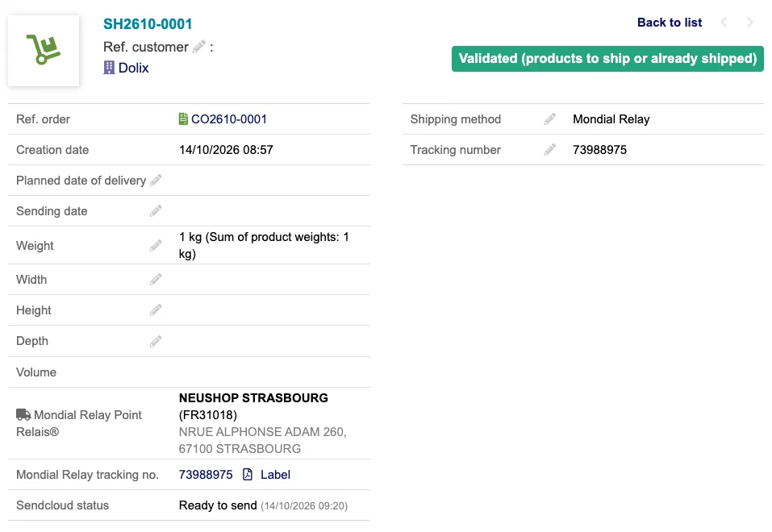This screenshot has width=772, height=532.
Task: Select creation date 14/10/2026 08:57
Action: click(x=226, y=150)
